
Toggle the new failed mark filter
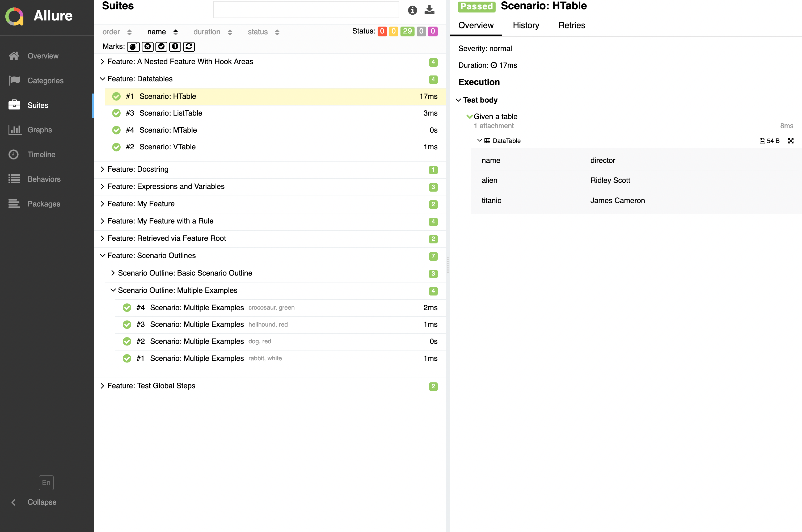click(x=147, y=47)
